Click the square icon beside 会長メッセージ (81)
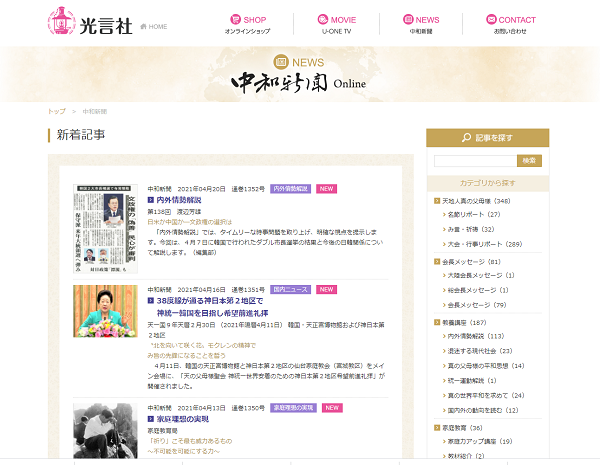 [x=437, y=261]
